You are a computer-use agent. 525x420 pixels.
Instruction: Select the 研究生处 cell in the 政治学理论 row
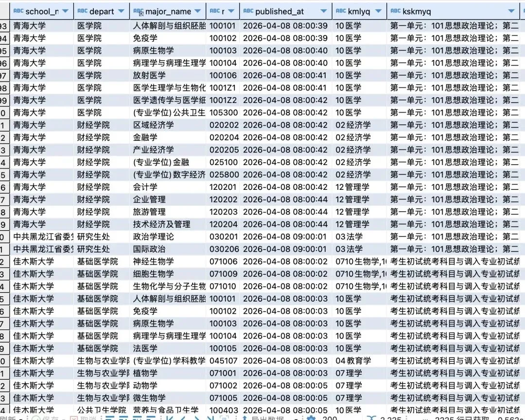point(102,236)
